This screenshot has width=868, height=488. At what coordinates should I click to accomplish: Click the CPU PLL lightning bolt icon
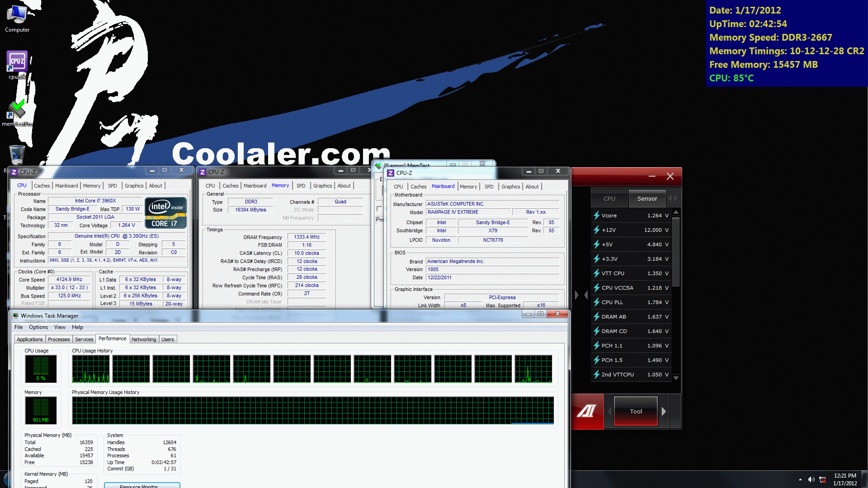[x=596, y=302]
